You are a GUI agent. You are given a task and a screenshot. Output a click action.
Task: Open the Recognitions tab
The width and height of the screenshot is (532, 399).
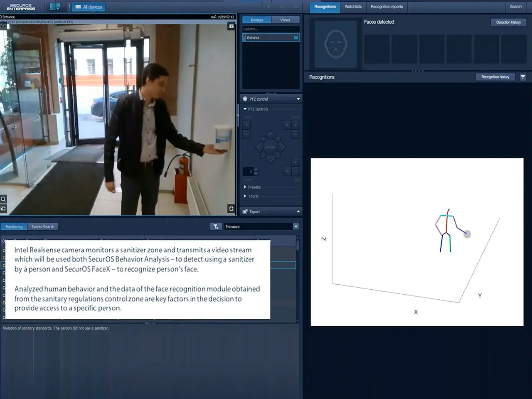tap(325, 7)
